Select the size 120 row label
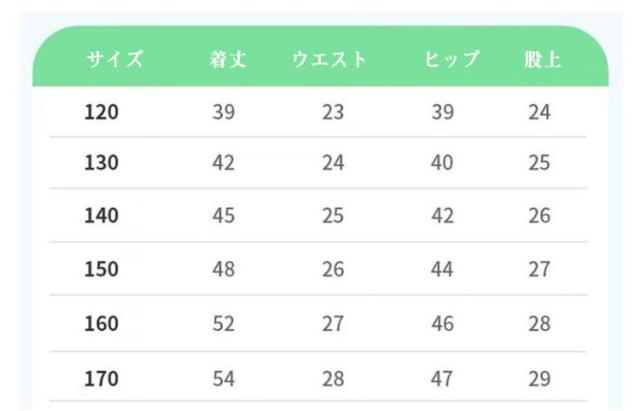The image size is (640, 411). [x=102, y=112]
